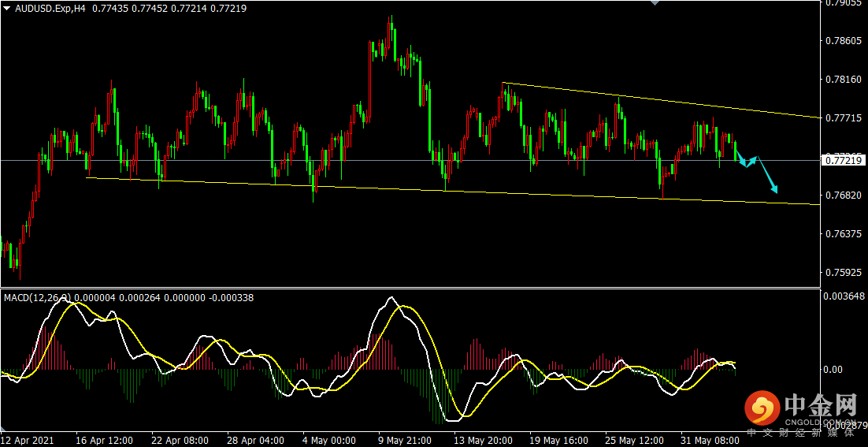Click the gray chart shift marker at top
The image size is (868, 447).
coord(653,3)
